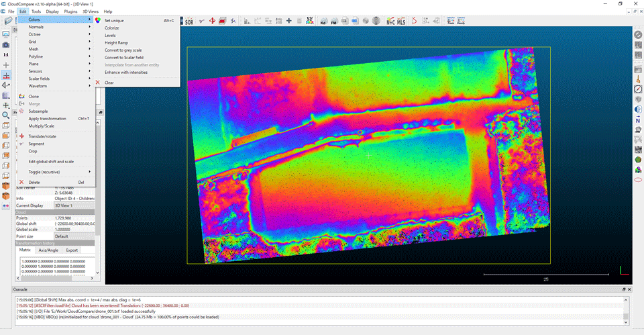Click the SOR filter toolbar icon
644x335 pixels.
pyautogui.click(x=189, y=21)
